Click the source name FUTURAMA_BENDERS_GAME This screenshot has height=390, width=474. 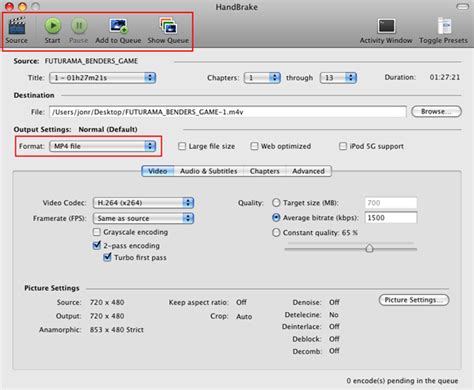click(91, 61)
